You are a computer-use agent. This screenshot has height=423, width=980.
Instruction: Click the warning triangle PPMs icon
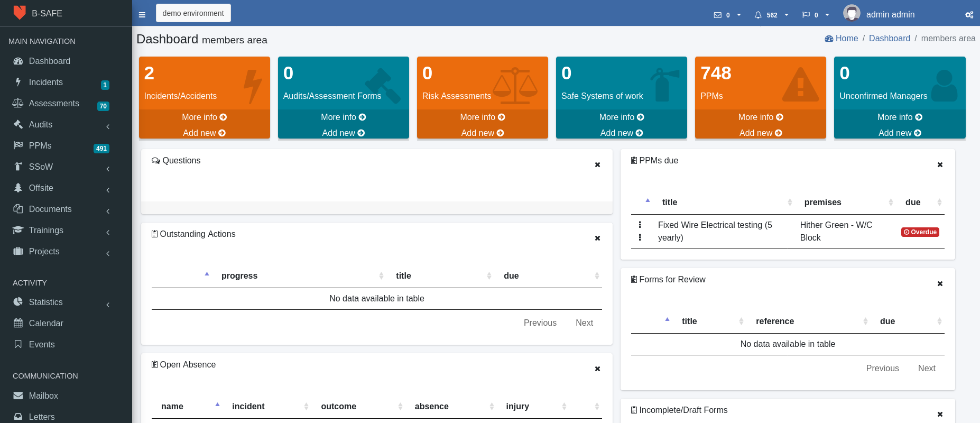pos(800,85)
